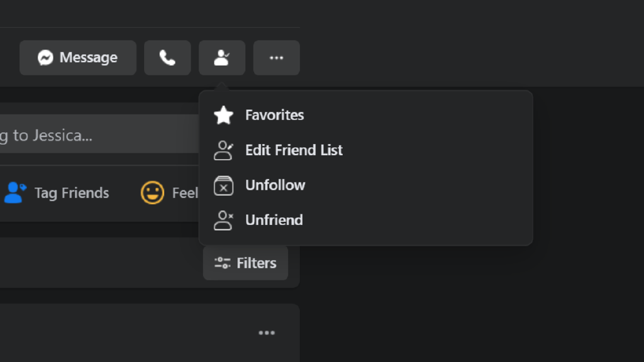Click the crossed box icon beside Unfollow
The image size is (644, 362).
pos(223,185)
